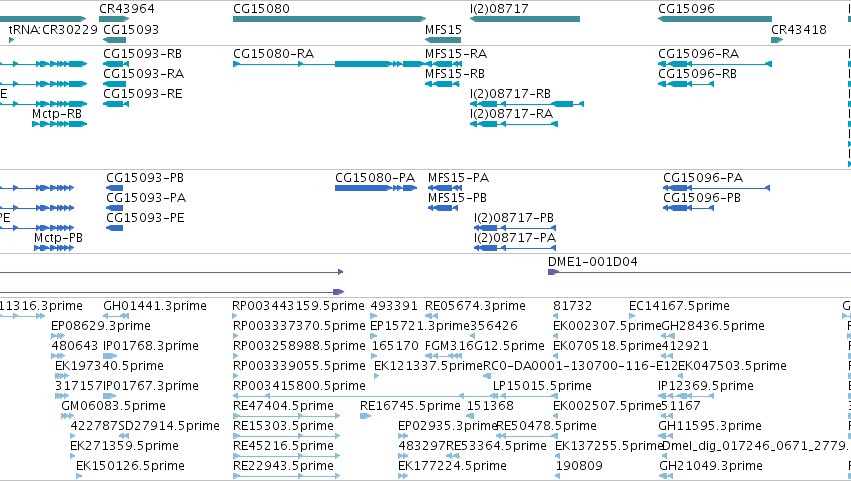Select the CG15080 gene bar
This screenshot has width=851, height=481.
[x=329, y=19]
